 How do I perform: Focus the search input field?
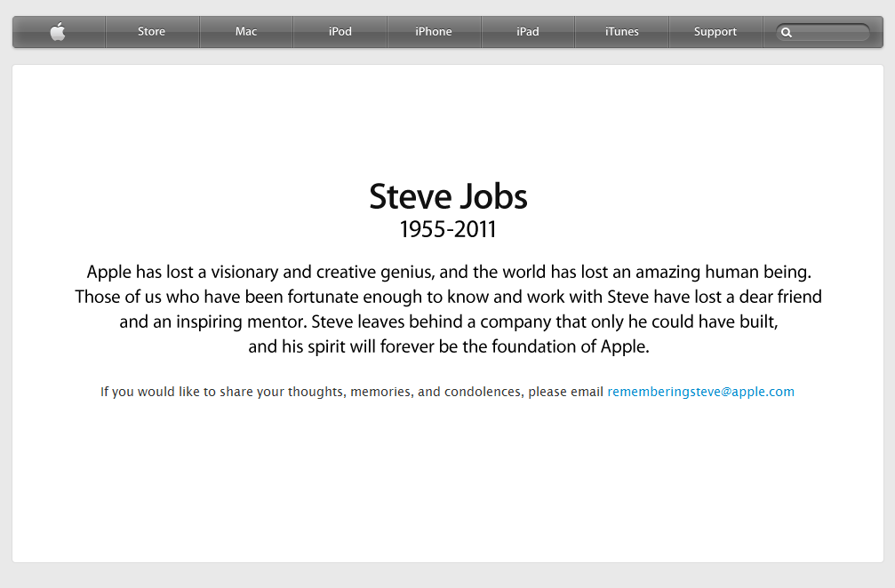coord(830,33)
